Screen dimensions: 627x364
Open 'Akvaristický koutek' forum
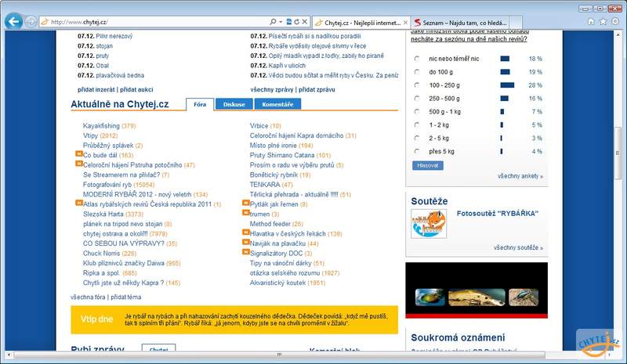(277, 283)
